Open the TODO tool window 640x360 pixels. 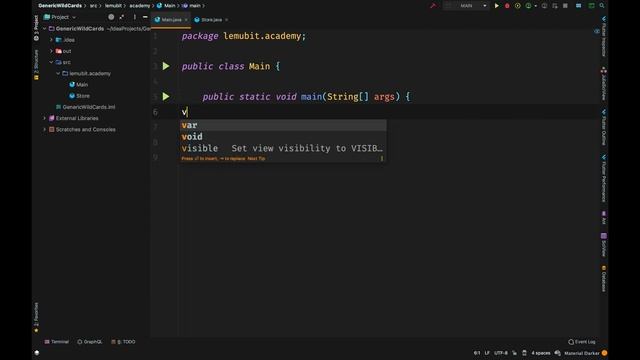point(123,342)
